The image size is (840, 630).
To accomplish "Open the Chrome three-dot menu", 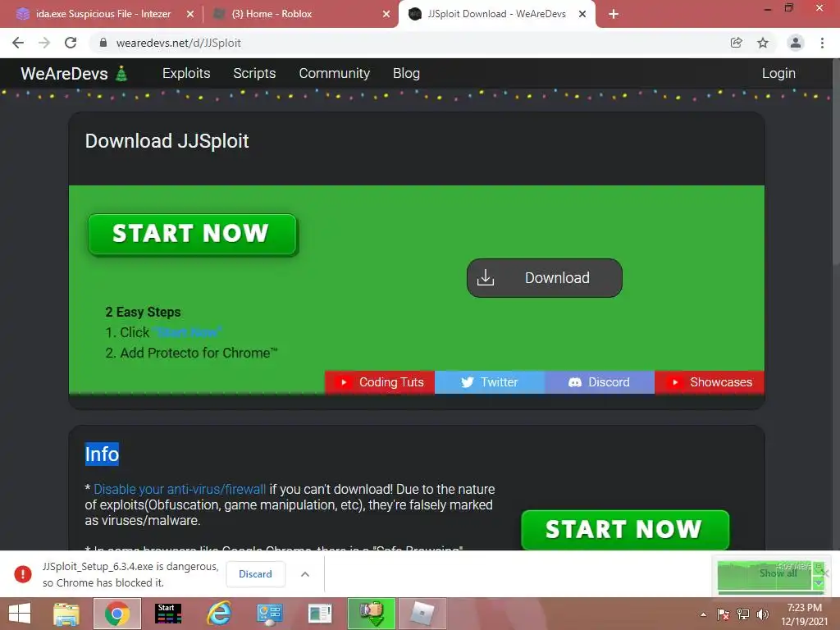I will click(x=822, y=43).
